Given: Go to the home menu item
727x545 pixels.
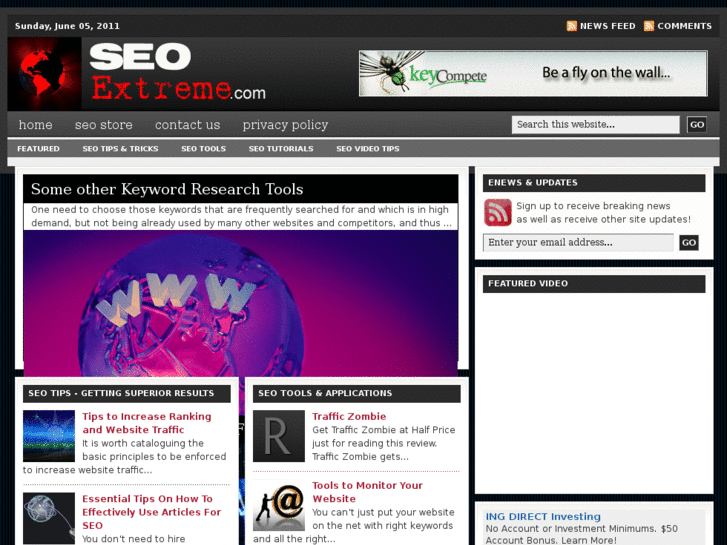Looking at the screenshot, I should point(35,125).
